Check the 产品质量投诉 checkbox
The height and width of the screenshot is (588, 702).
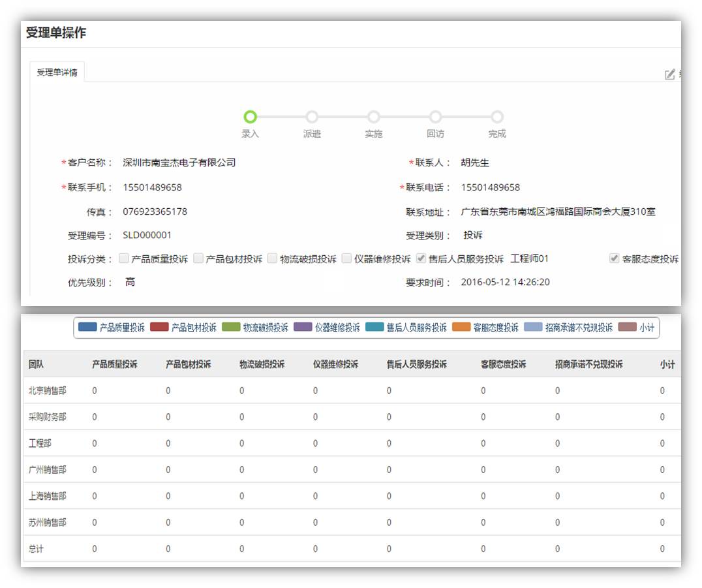(x=124, y=258)
